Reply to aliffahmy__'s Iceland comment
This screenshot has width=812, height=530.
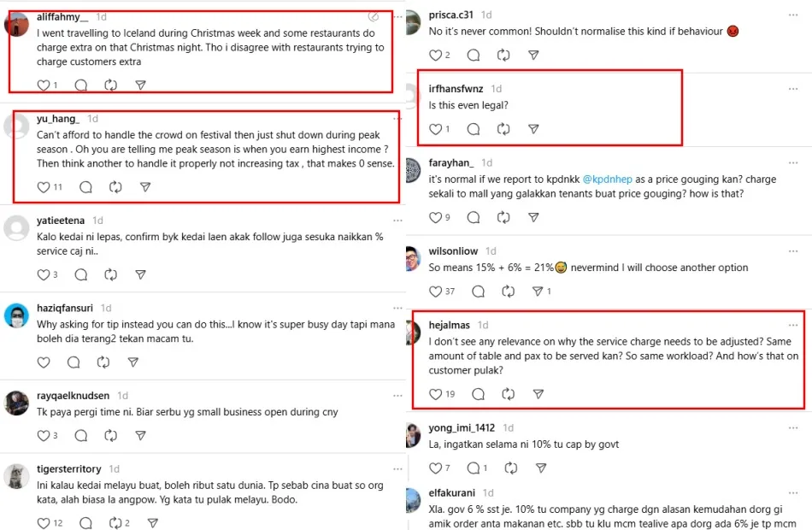coord(81,85)
